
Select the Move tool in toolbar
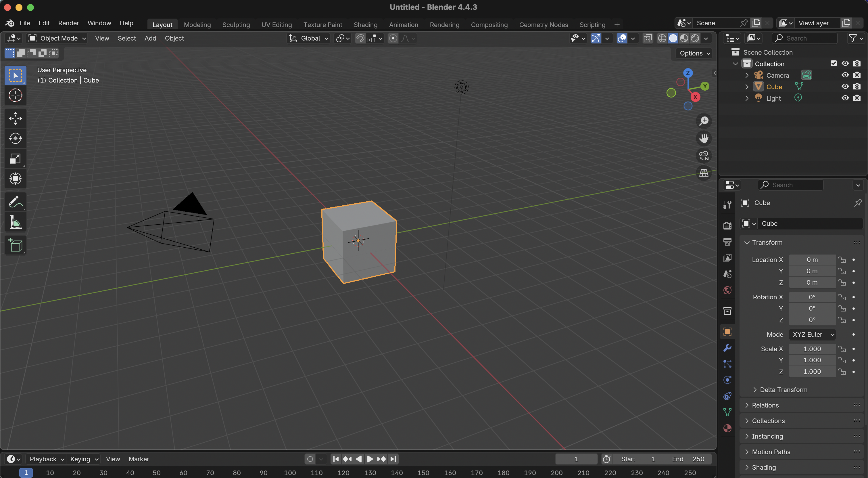click(x=15, y=118)
